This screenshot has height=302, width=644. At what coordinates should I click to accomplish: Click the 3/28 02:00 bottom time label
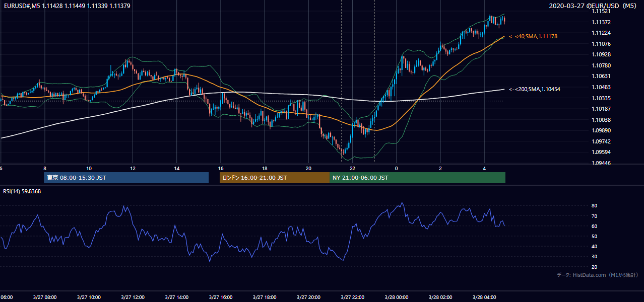coord(440,297)
